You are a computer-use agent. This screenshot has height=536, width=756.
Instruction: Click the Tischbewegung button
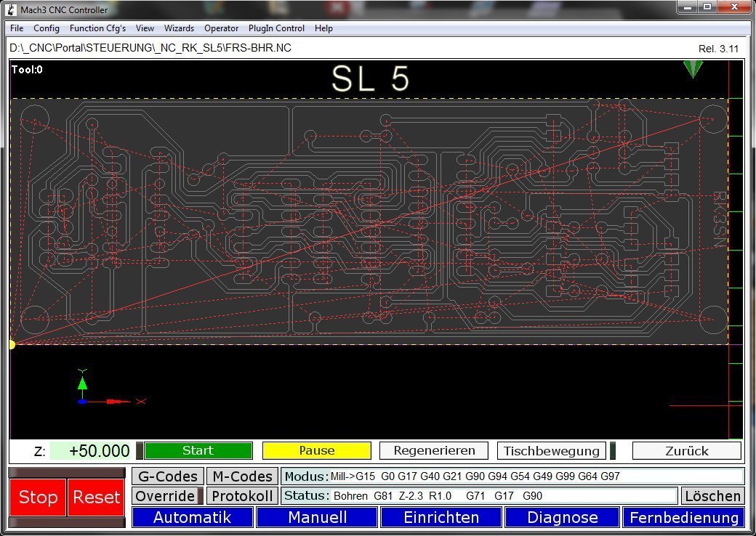552,451
